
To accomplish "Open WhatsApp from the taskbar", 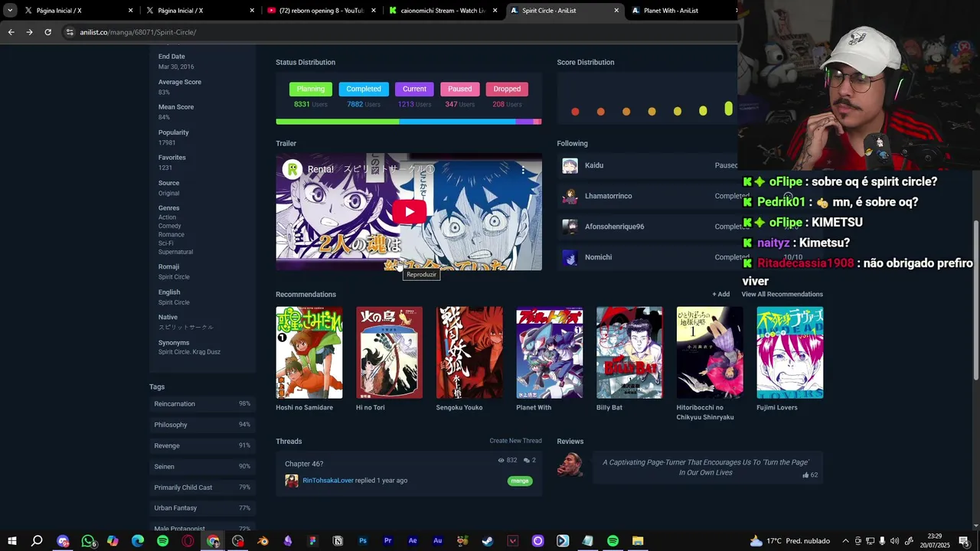I will tap(88, 541).
